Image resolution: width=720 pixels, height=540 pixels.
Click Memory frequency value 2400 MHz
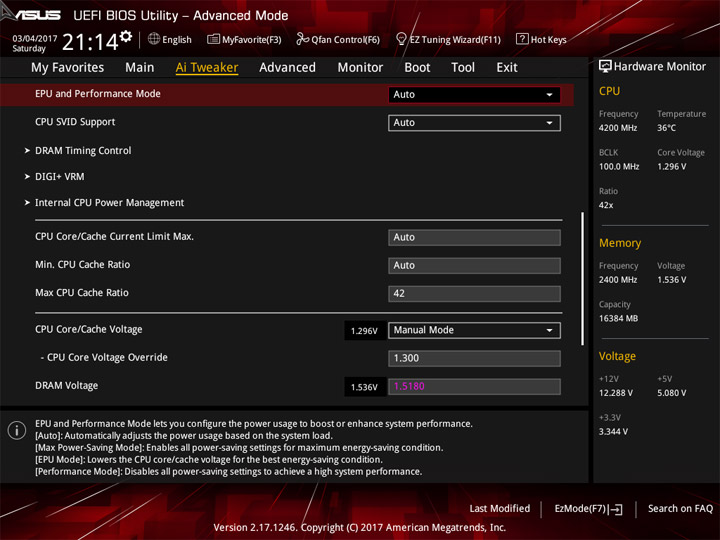(618, 280)
